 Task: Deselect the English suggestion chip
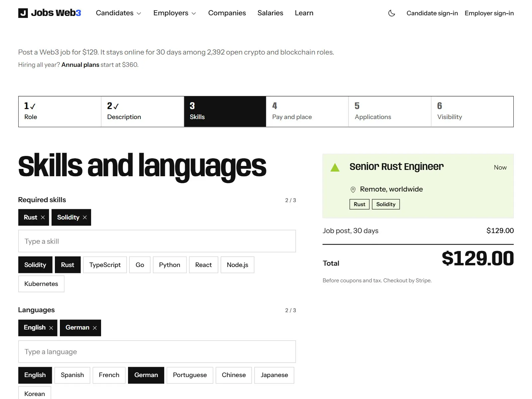pyautogui.click(x=35, y=375)
